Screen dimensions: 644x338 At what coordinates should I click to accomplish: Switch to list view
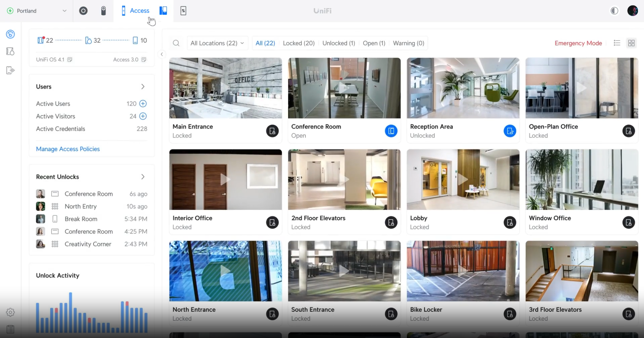617,43
